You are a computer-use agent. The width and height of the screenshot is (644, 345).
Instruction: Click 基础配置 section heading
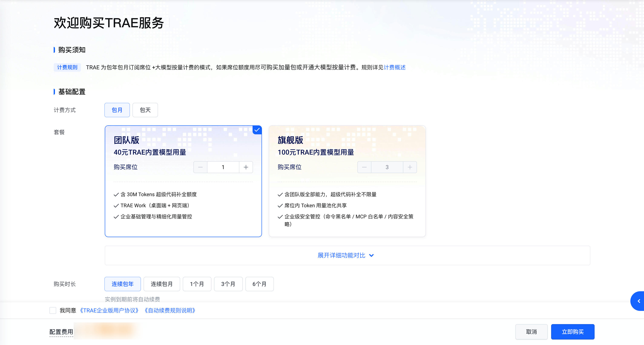(x=72, y=92)
